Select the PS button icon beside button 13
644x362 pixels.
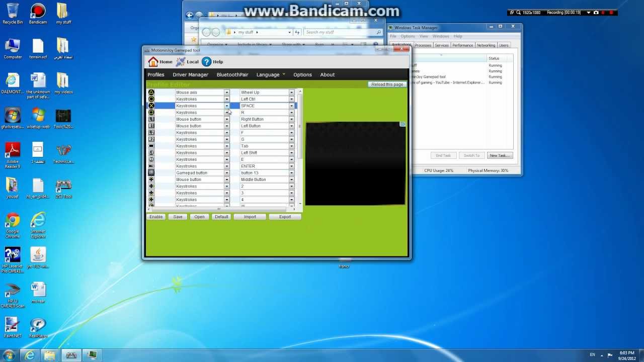tap(151, 173)
